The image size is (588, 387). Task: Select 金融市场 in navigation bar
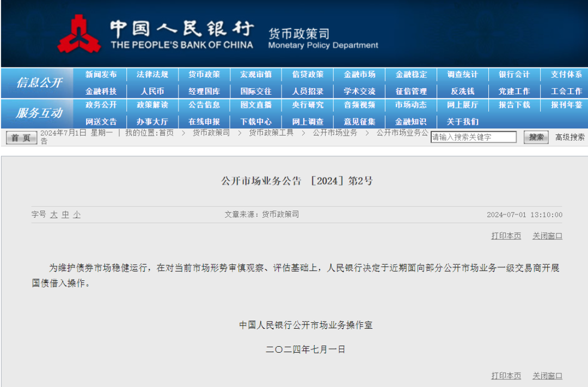359,75
